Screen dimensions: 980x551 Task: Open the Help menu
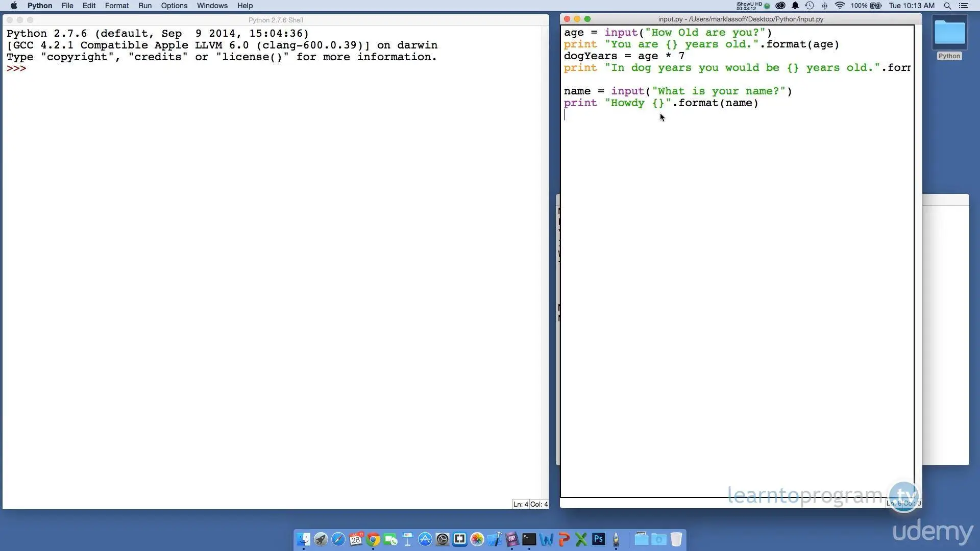(245, 6)
